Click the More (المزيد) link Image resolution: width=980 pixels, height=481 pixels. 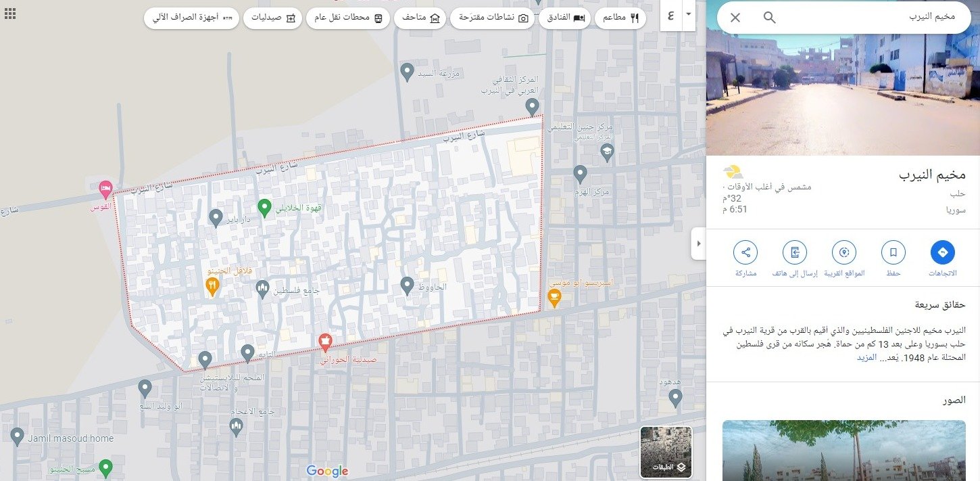coord(866,357)
